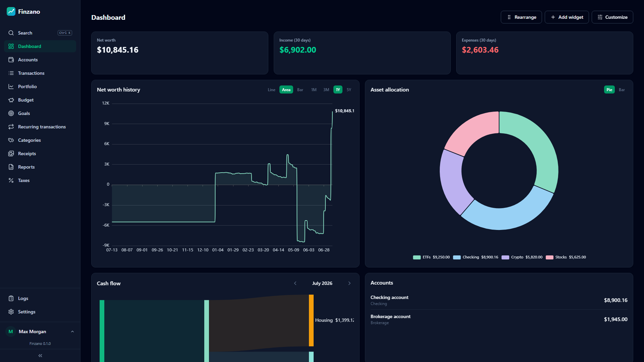Open the Budget section
The image size is (644, 362).
[40, 100]
